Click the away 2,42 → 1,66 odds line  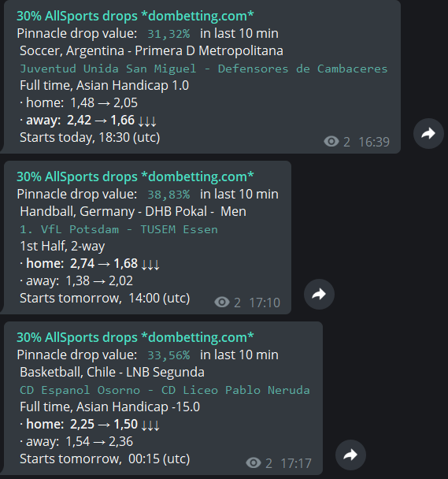point(88,120)
